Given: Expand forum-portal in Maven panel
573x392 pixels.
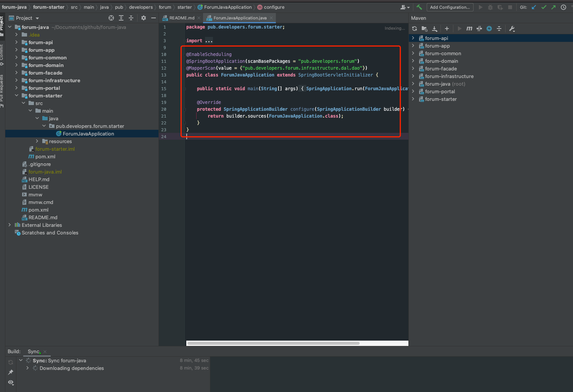Looking at the screenshot, I should pyautogui.click(x=413, y=91).
